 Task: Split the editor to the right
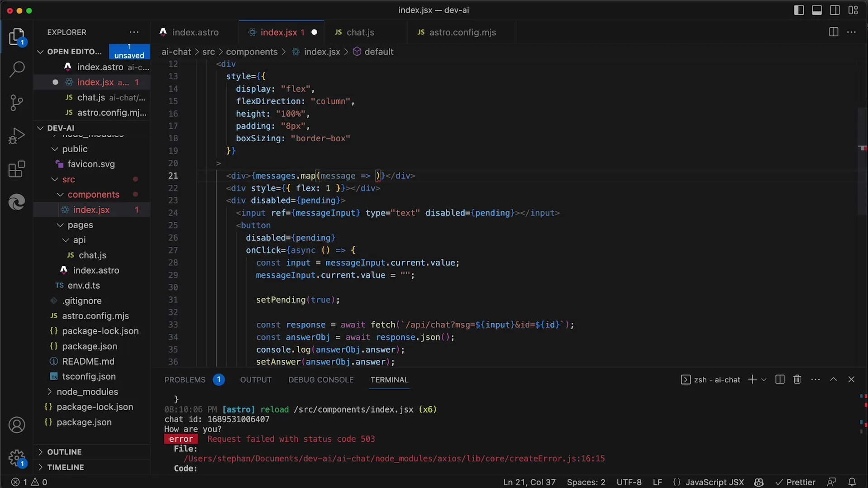pos(834,32)
